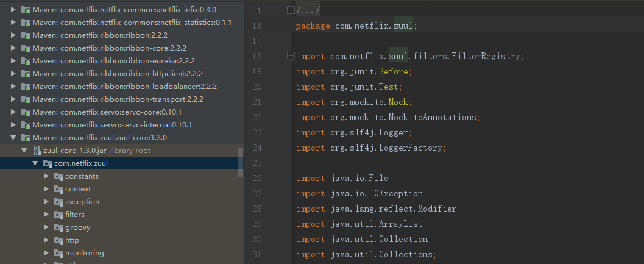The height and width of the screenshot is (264, 644).
Task: Select the http package in the tree
Action: tap(72, 240)
